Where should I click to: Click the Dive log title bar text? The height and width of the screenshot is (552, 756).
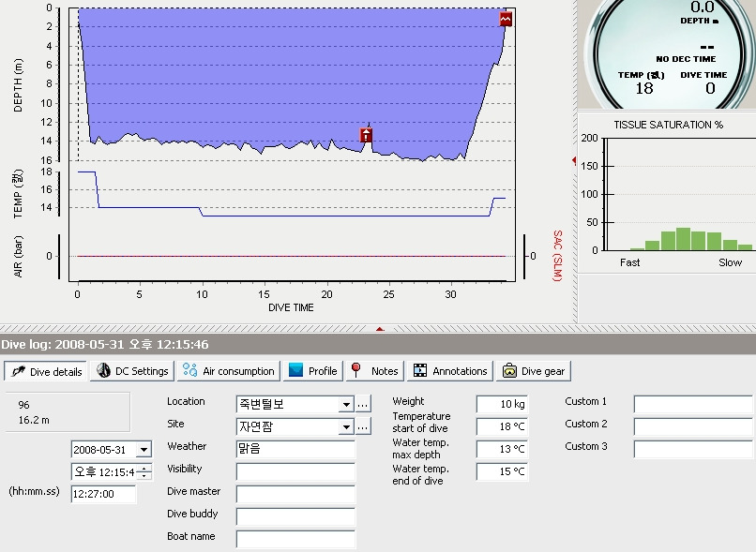click(105, 344)
